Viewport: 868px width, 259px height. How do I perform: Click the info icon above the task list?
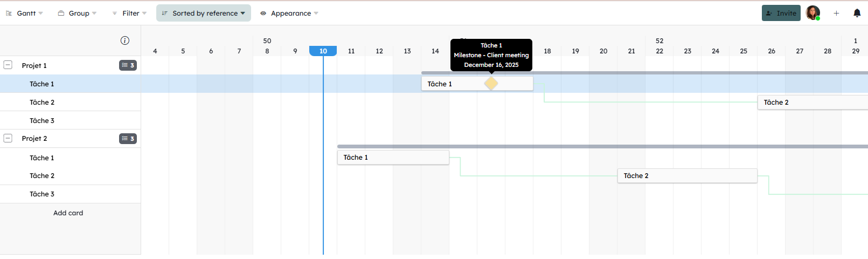click(x=125, y=40)
